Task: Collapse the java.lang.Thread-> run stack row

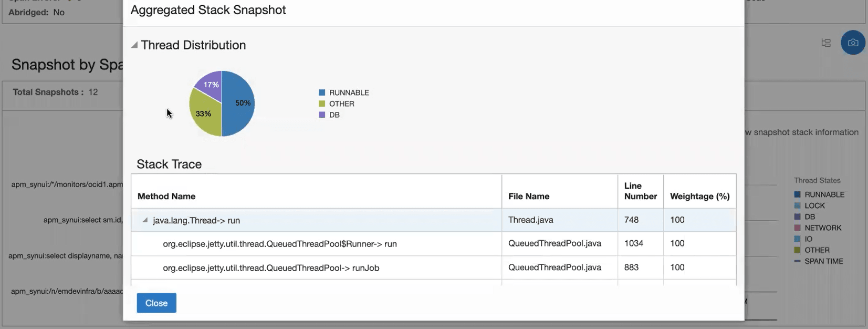Action: coord(144,220)
